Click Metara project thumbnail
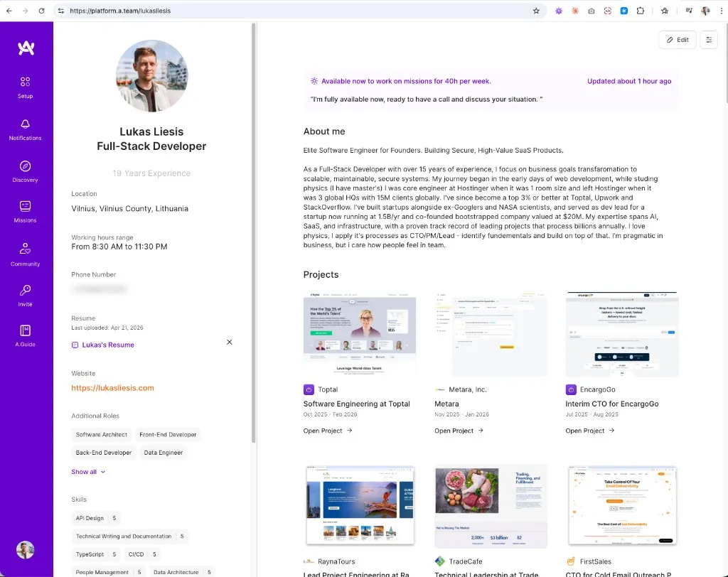The height and width of the screenshot is (577, 728). [x=491, y=334]
